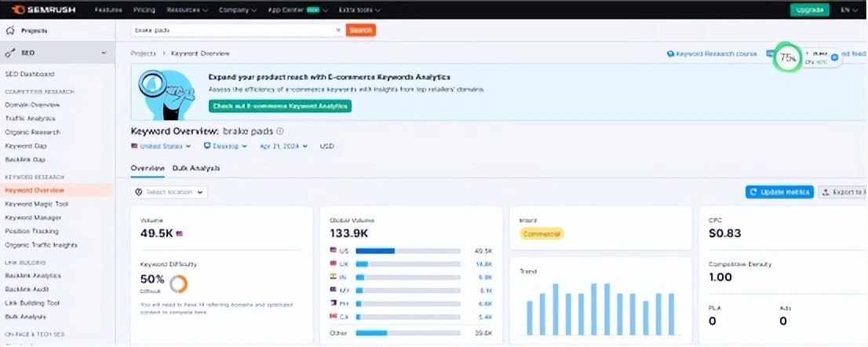Open SEO Dashboard in sidebar
The width and height of the screenshot is (868, 347).
[x=30, y=74]
